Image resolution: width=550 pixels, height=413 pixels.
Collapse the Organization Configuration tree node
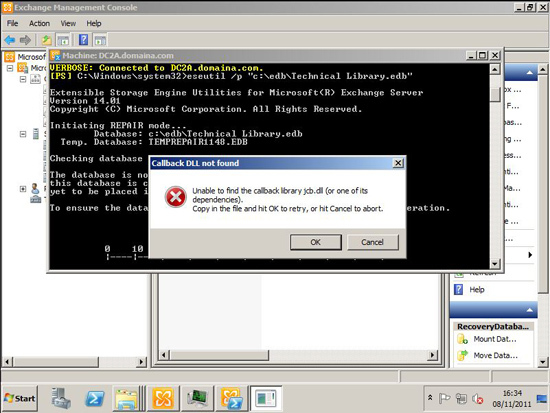(x=23, y=79)
